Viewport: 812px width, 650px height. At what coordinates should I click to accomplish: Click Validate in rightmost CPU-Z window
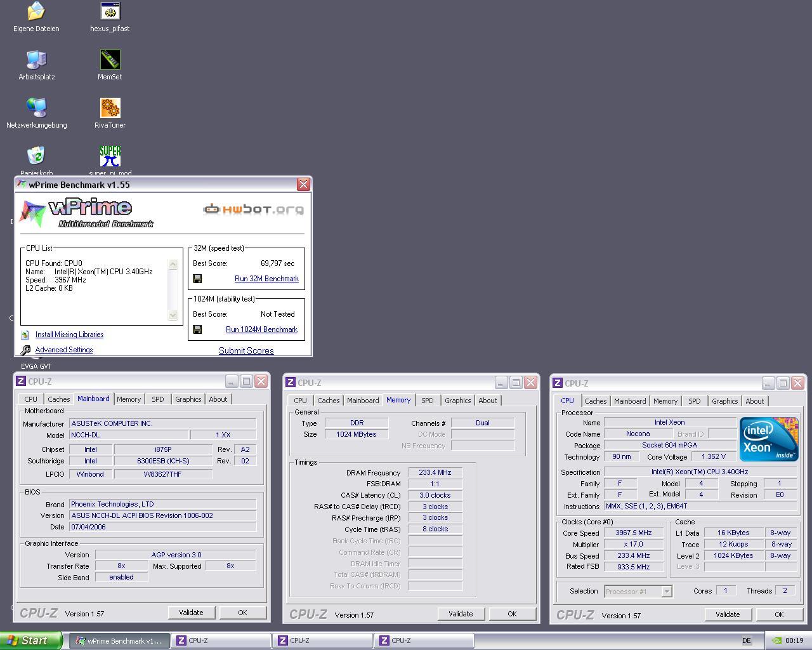click(x=728, y=614)
